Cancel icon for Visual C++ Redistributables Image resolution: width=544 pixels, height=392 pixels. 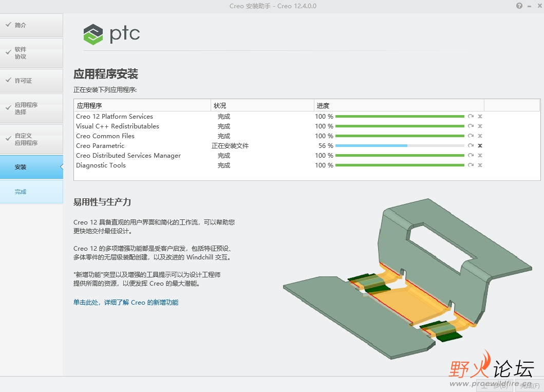[x=480, y=126]
